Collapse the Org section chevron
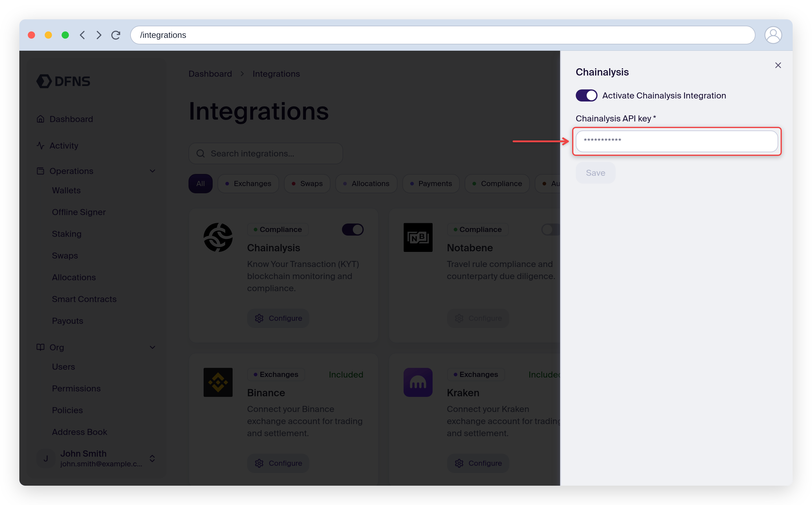The height and width of the screenshot is (505, 812). coord(153,347)
